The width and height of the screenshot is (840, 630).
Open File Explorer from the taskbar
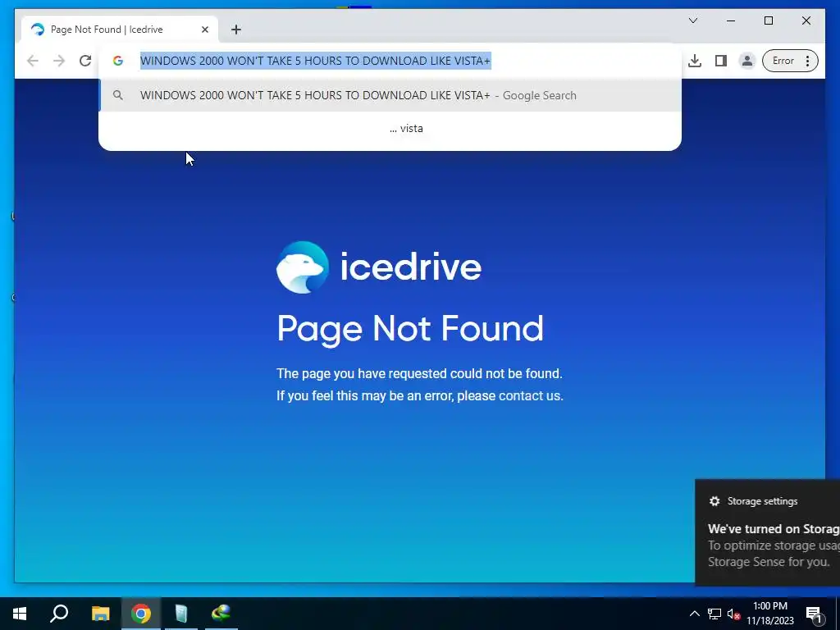[x=100, y=614]
